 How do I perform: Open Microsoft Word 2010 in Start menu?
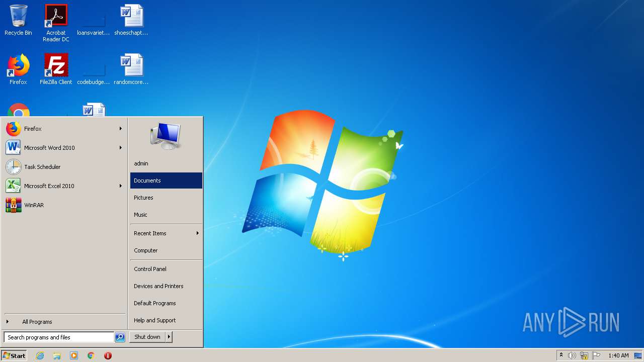[64, 148]
